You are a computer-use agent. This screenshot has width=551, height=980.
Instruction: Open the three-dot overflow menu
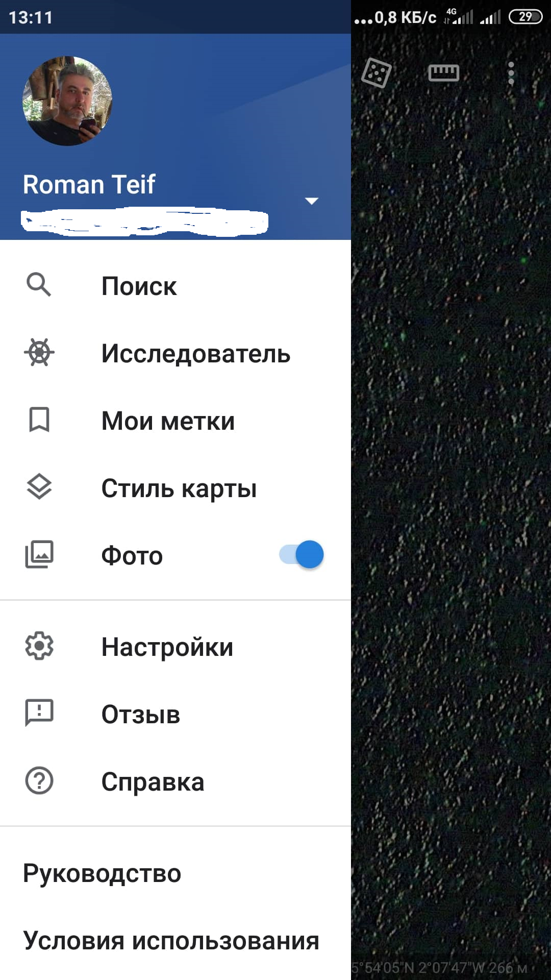coord(511,73)
